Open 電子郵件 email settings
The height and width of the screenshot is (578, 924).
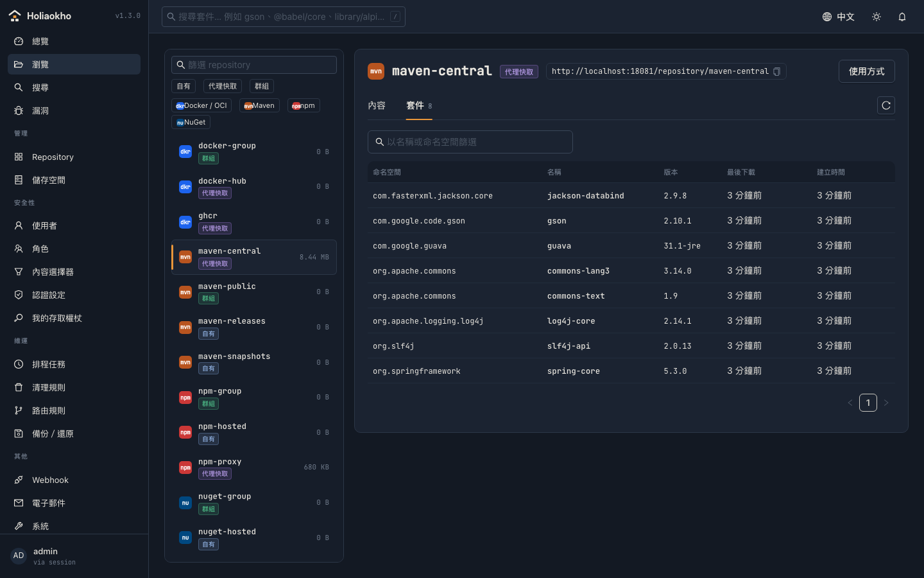pyautogui.click(x=74, y=503)
